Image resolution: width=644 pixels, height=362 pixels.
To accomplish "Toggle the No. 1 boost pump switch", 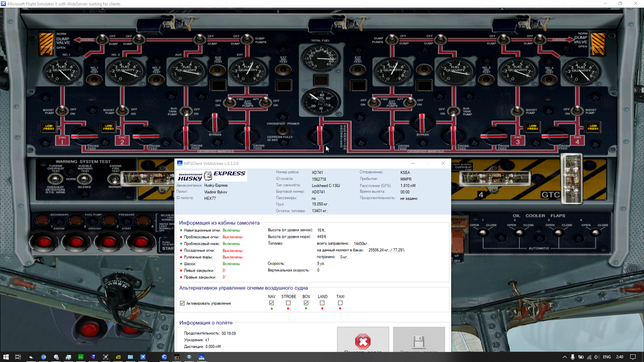I will click(x=63, y=110).
